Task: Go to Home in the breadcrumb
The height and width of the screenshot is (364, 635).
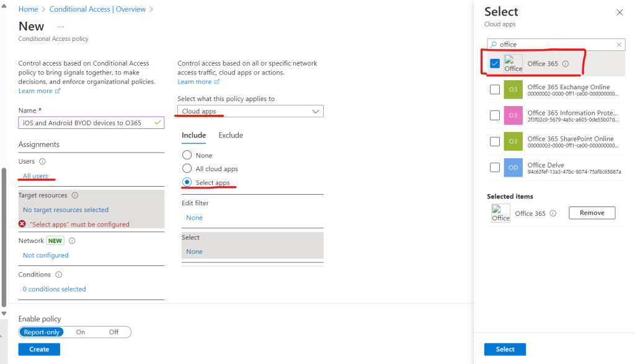Action: click(28, 9)
